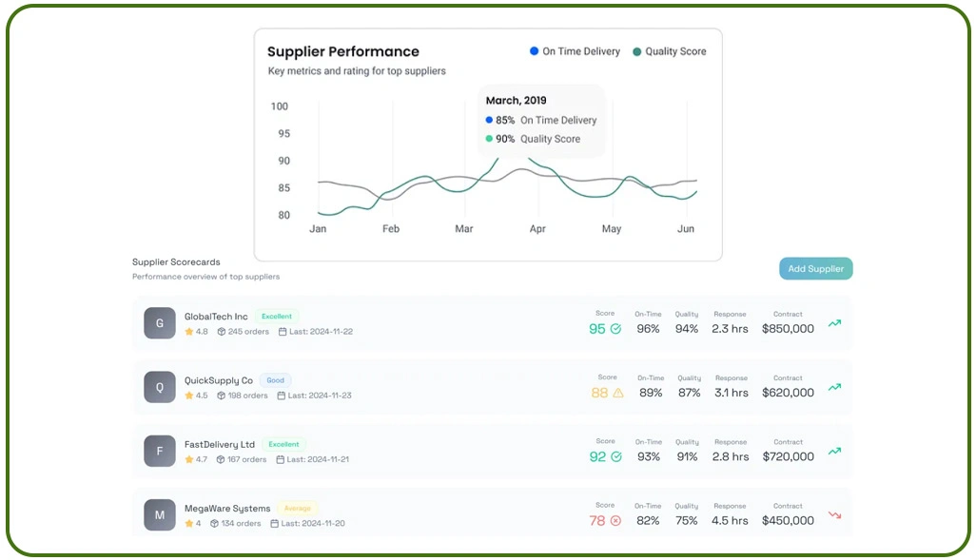Click the warning triangle beside score 88
Image resolution: width=976 pixels, height=560 pixels.
619,392
